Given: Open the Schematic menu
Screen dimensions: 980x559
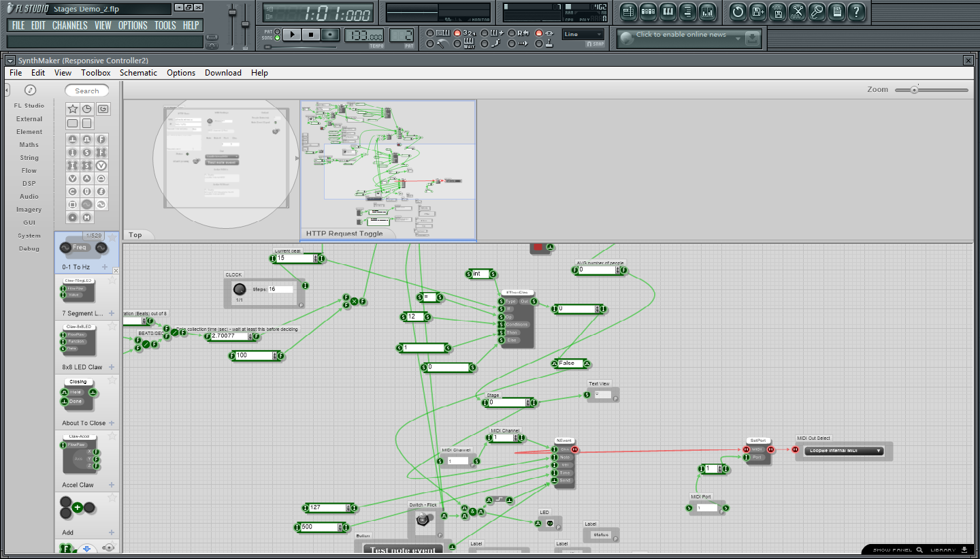Looking at the screenshot, I should tap(138, 73).
